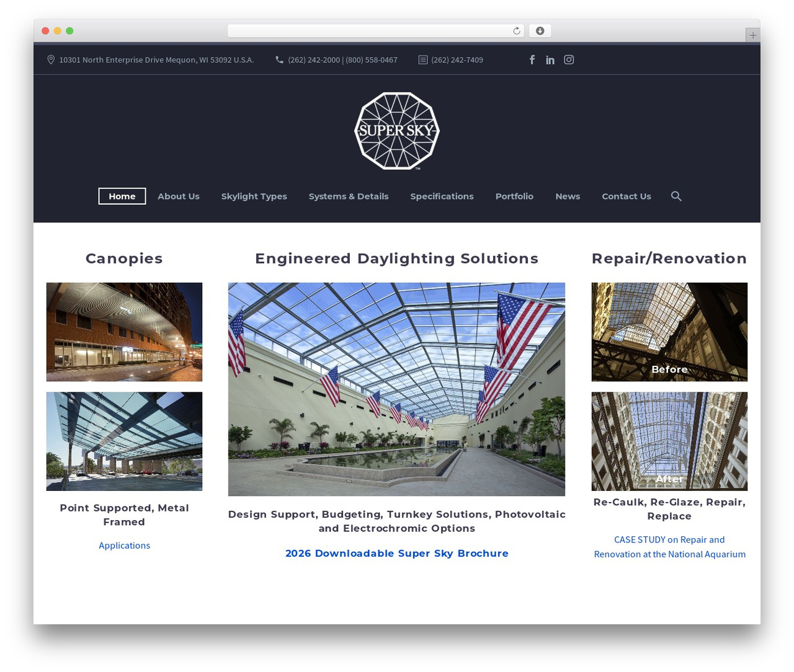Open the Systems & Details menu
This screenshot has height=672, width=794.
point(349,196)
